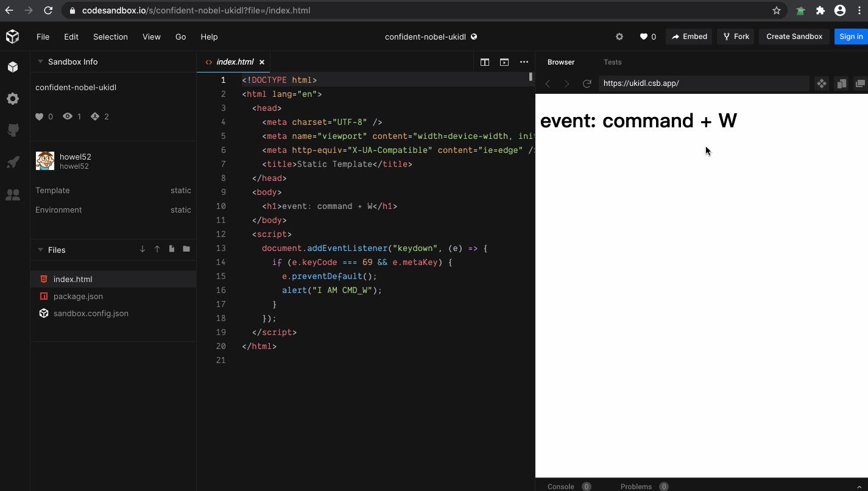Toggle the preview window layout icon
Image resolution: width=868 pixels, height=491 pixels.
point(504,62)
